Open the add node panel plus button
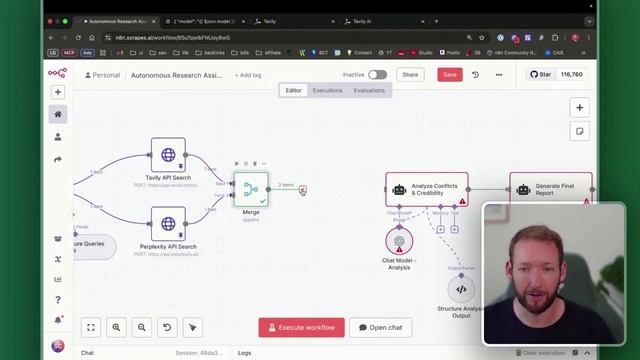Viewport: 640px width, 360px height. tap(580, 108)
